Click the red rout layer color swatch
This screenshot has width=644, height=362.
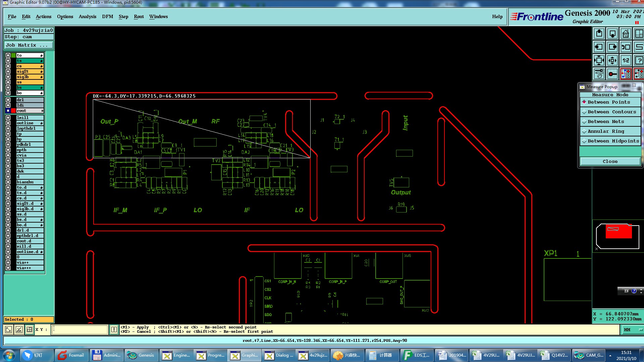tap(13, 111)
